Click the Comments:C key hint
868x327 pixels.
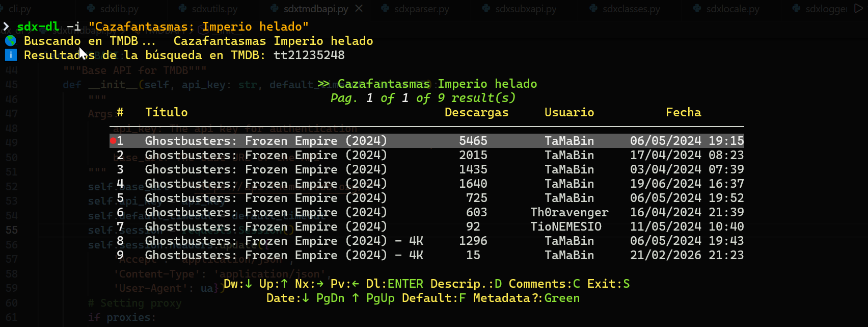(x=545, y=284)
